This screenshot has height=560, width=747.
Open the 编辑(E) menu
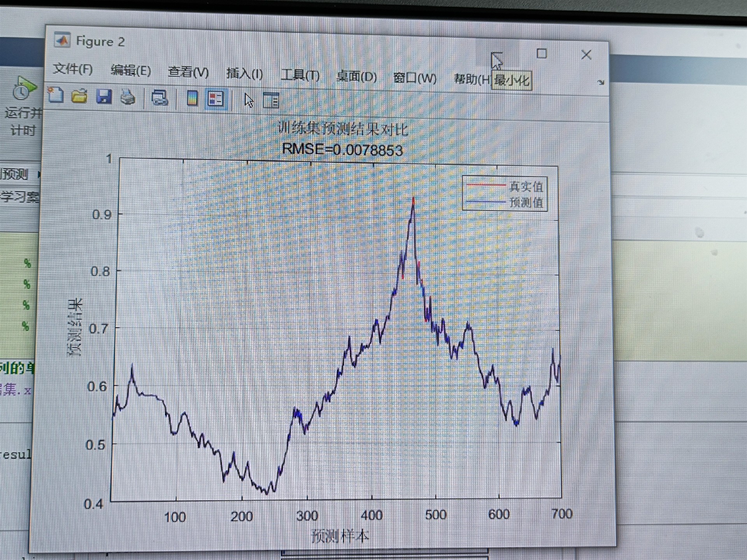point(131,70)
